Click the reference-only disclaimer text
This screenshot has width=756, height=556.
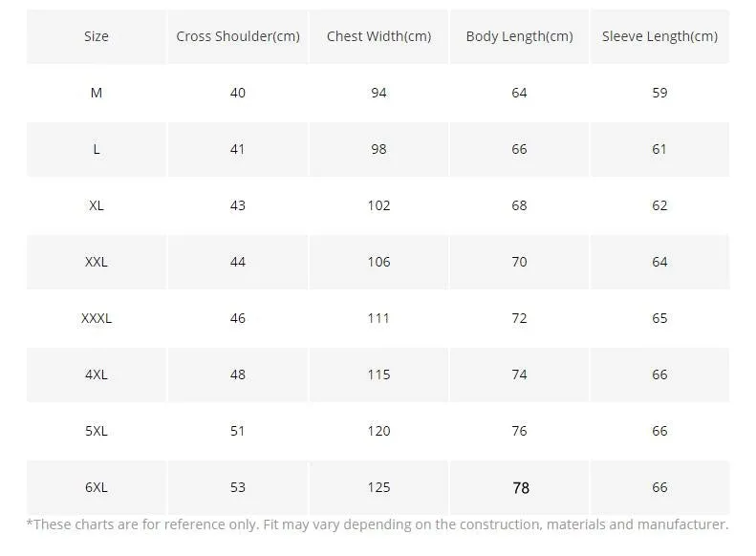[x=378, y=524]
